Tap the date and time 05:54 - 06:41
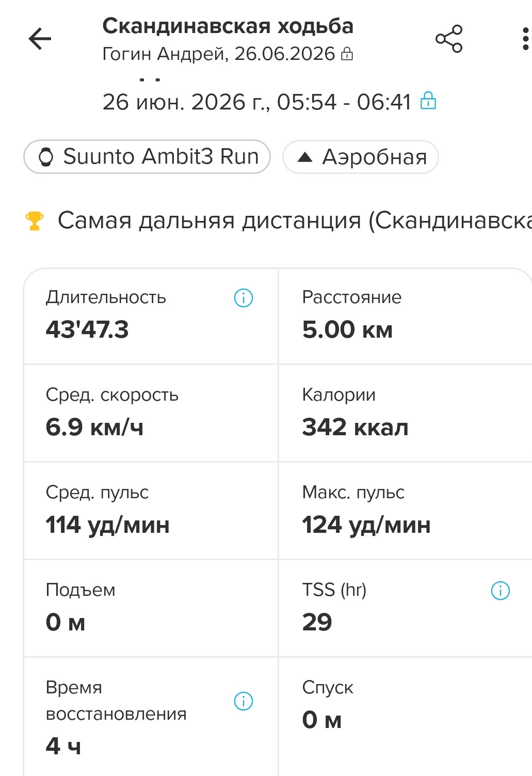Screen dimensions: 532x776 [256, 102]
